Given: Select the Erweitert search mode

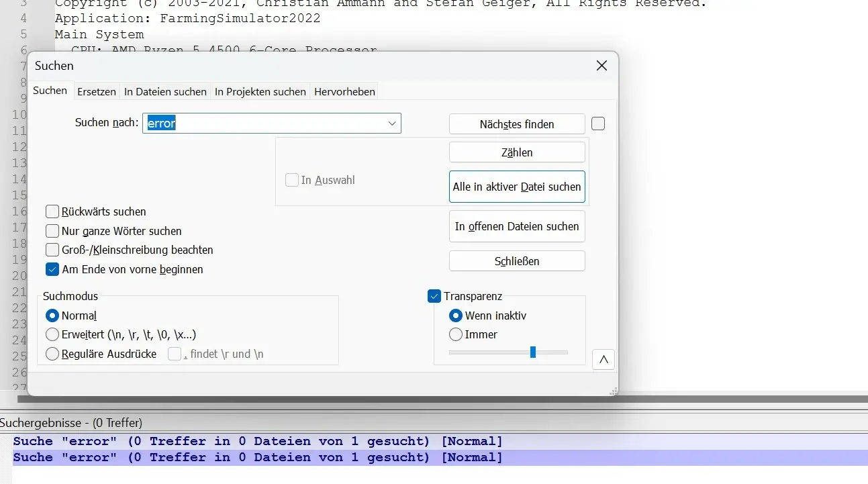Looking at the screenshot, I should [52, 334].
